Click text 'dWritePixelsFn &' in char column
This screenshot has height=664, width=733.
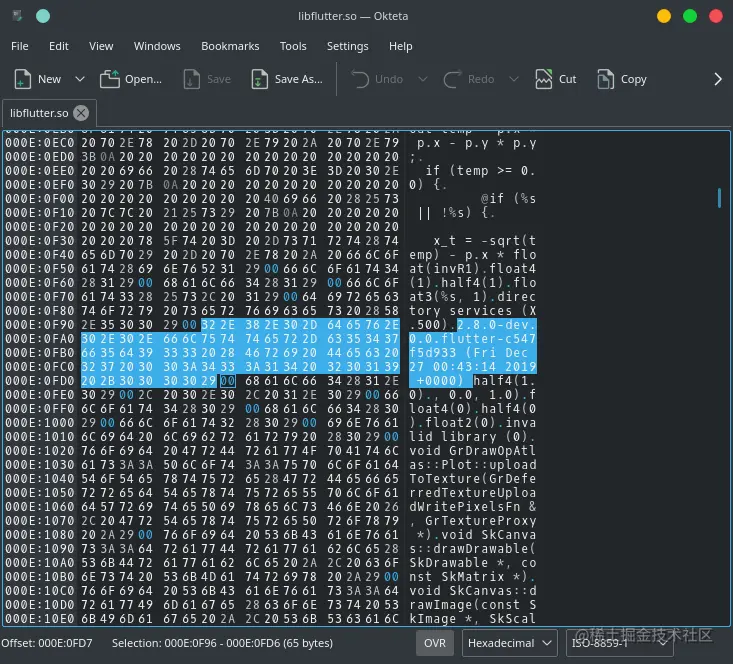click(x=473, y=506)
